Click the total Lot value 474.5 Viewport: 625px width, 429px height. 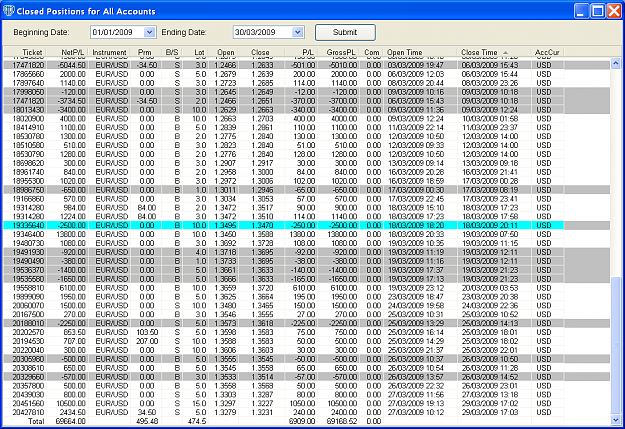click(x=197, y=421)
